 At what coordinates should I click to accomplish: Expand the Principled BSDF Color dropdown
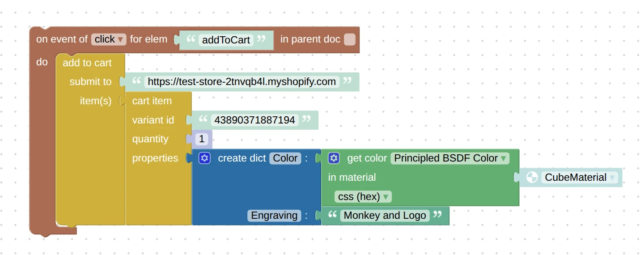[x=450, y=158]
